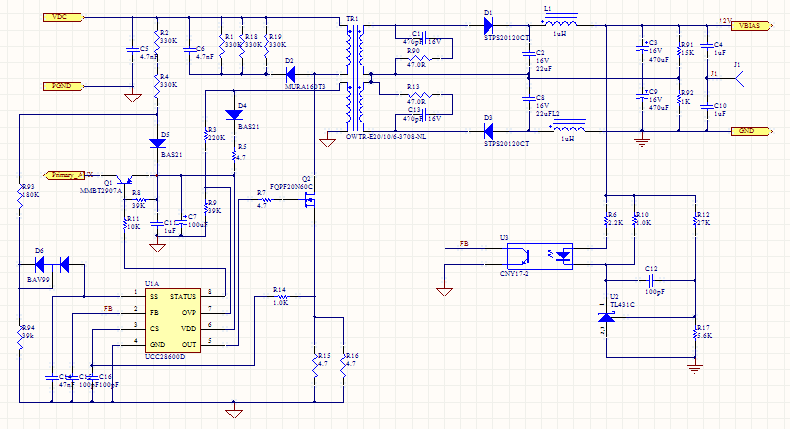Select capacitor C4 1uF
Screen dimensions: 790x429
[x=707, y=46]
